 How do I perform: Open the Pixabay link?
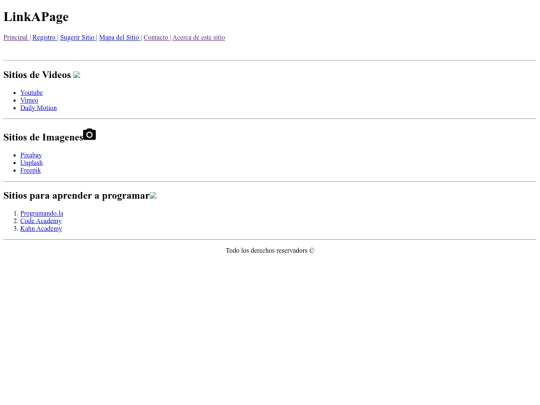[31, 155]
